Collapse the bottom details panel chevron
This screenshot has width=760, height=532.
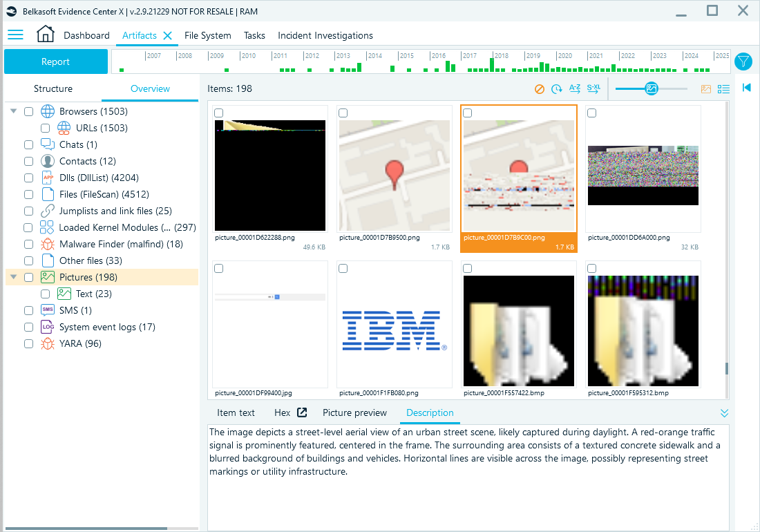[724, 413]
